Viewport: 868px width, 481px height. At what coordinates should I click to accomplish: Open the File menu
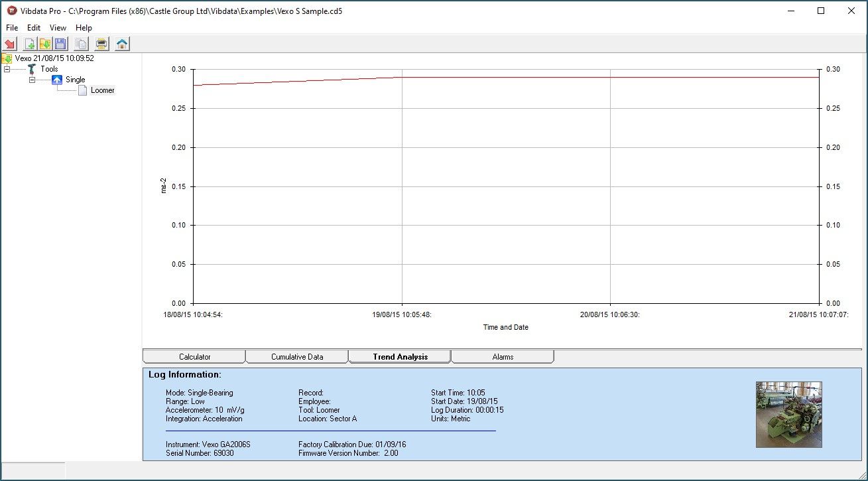pyautogui.click(x=12, y=28)
